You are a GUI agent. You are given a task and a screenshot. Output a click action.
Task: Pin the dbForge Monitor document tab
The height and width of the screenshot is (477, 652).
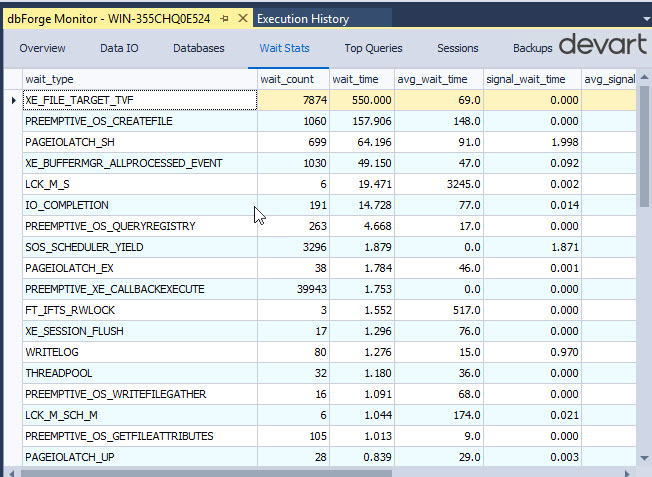(x=224, y=19)
